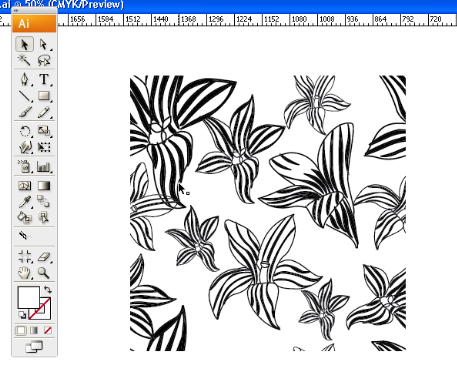Select the Direct Selection tool
The width and height of the screenshot is (457, 376).
click(x=44, y=44)
